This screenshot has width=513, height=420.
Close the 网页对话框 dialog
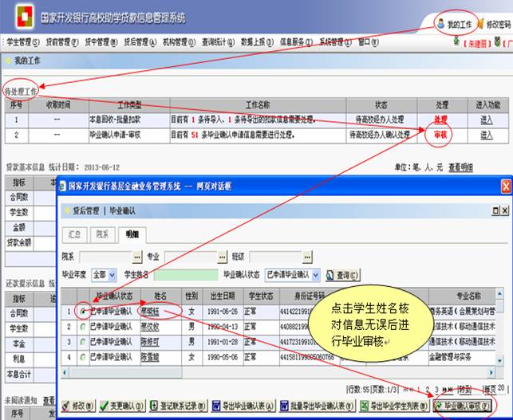(504, 186)
